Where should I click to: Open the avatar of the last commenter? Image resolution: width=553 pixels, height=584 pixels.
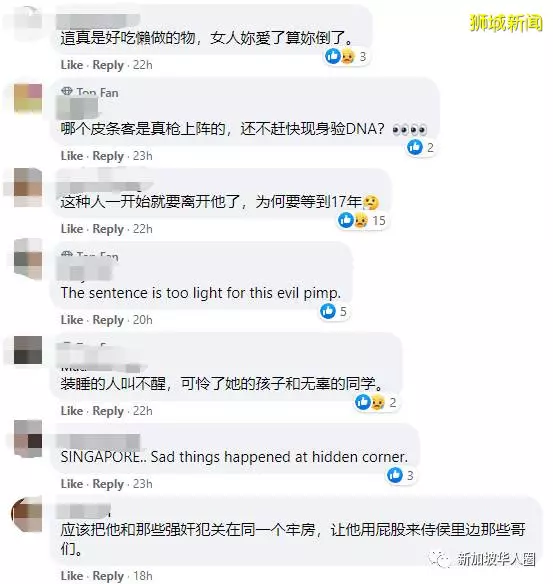(x=27, y=514)
